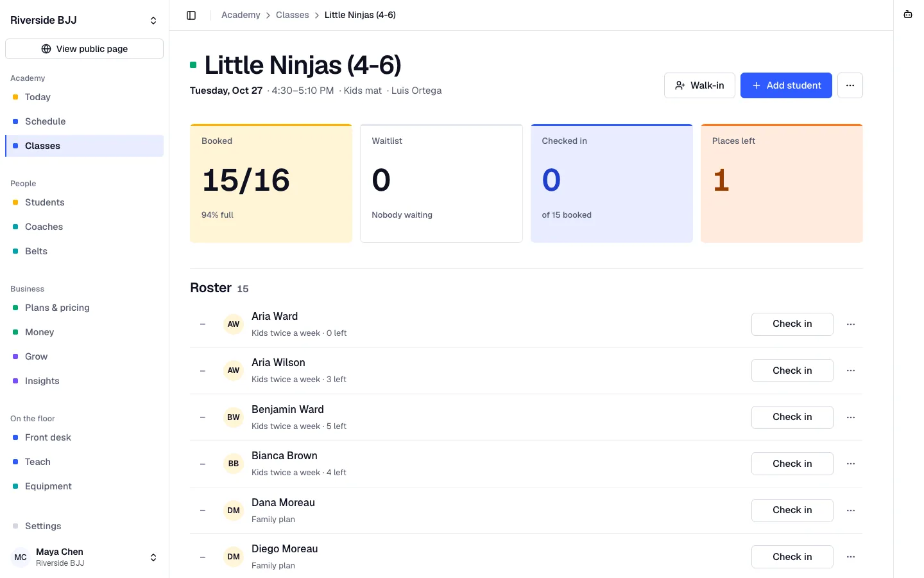Navigate to Plans & pricing

pyautogui.click(x=84, y=308)
